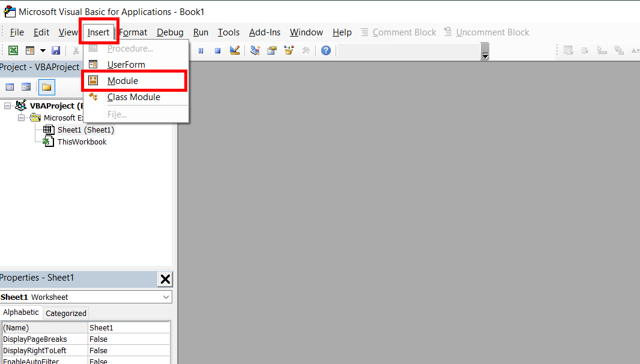Viewport: 640px width, 364px height.
Task: Open the Run menu
Action: pyautogui.click(x=201, y=32)
